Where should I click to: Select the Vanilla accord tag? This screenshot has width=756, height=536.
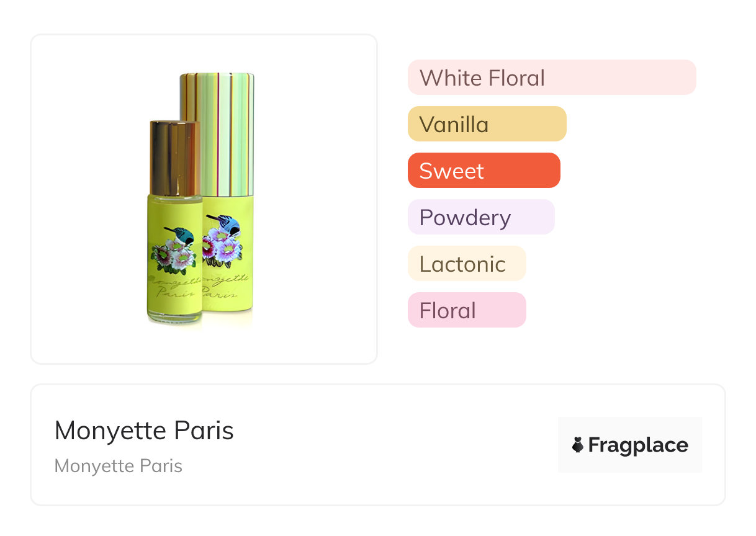pos(487,124)
